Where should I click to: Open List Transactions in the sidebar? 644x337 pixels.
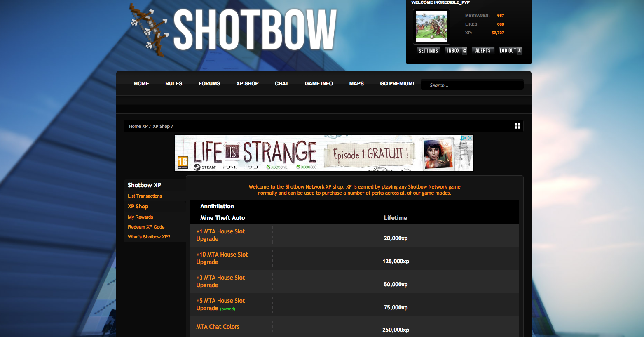[x=145, y=196]
